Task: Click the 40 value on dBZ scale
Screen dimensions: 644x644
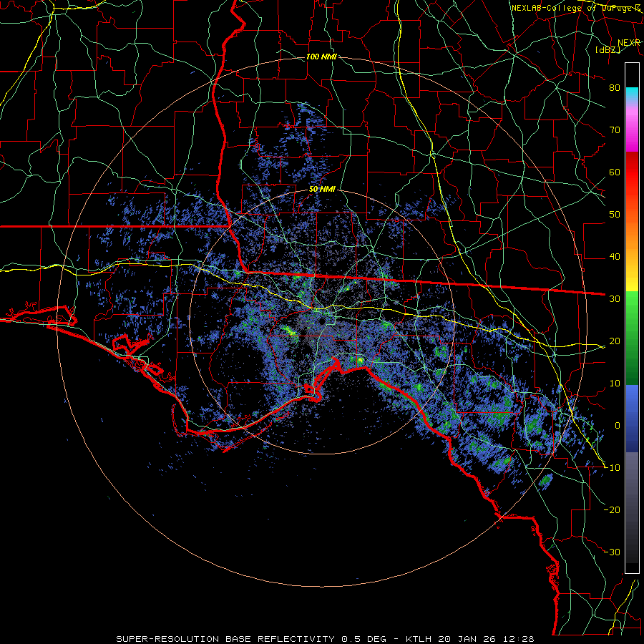Action: [x=615, y=257]
